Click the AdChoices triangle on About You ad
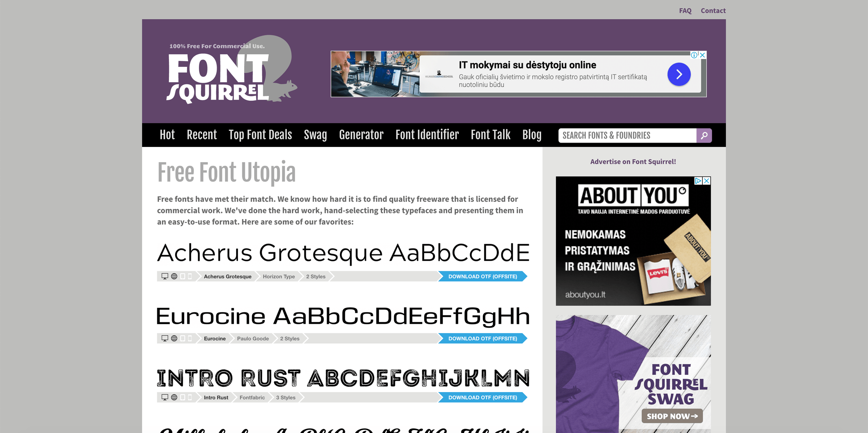The width and height of the screenshot is (868, 433). pos(698,181)
